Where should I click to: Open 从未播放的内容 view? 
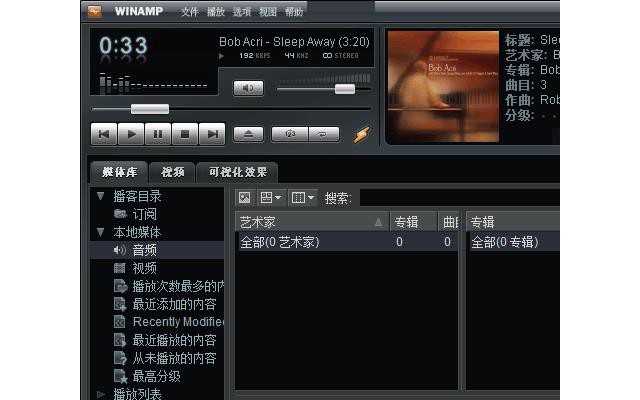click(174, 358)
